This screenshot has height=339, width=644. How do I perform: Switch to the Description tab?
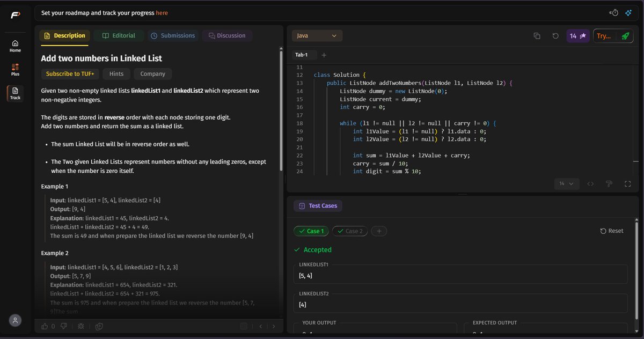(64, 36)
